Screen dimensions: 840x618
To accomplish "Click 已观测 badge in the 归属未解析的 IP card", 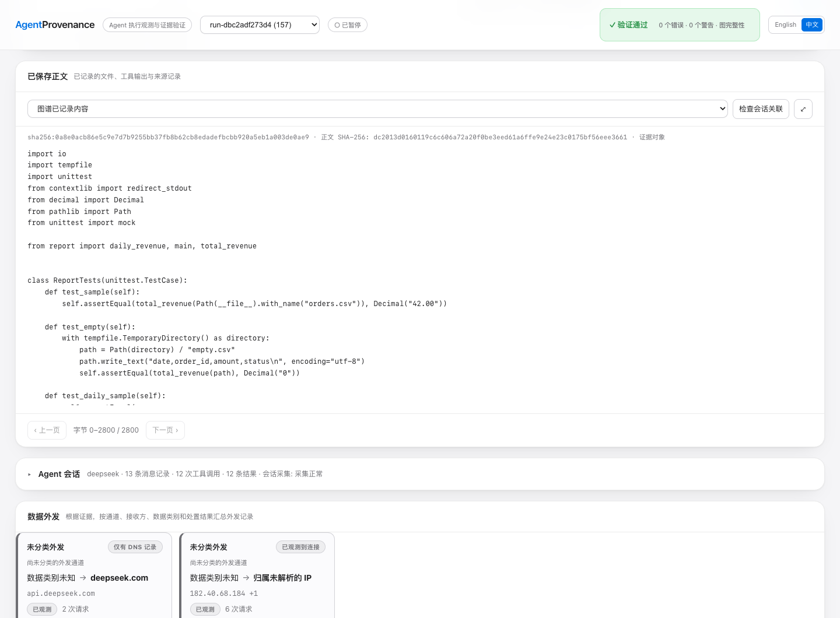I will click(x=205, y=609).
